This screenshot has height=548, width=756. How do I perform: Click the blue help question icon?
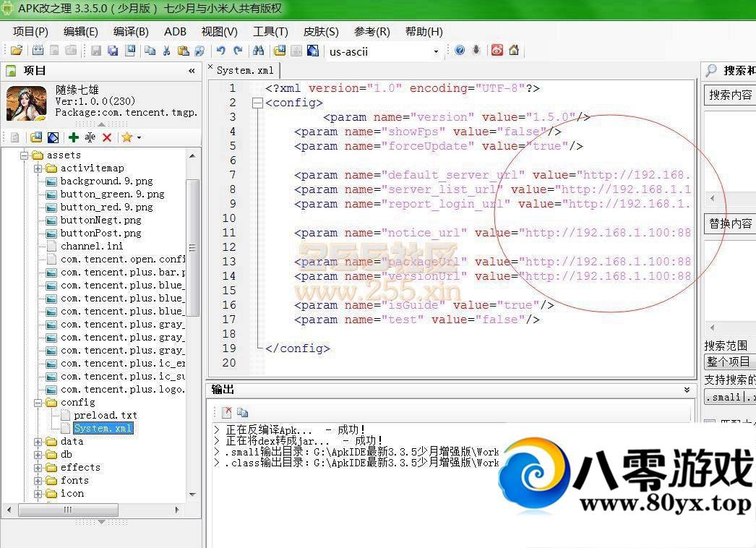tap(460, 51)
